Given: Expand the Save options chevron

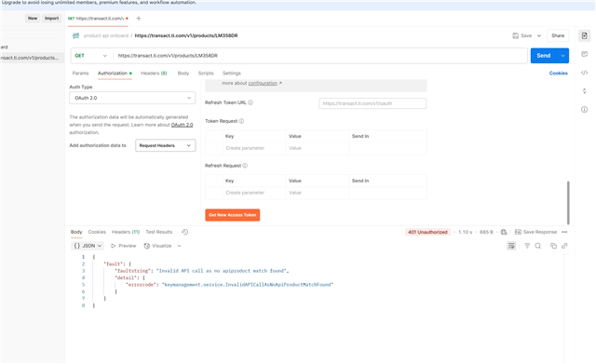Looking at the screenshot, I should coord(539,35).
